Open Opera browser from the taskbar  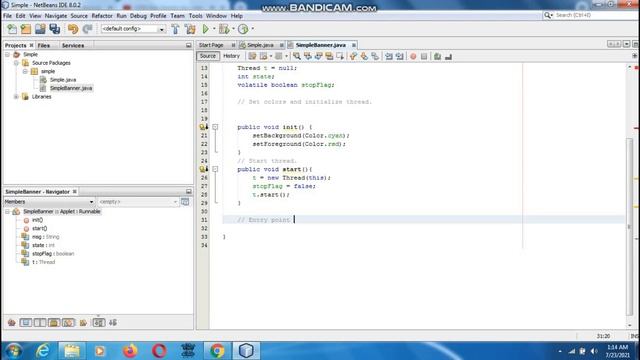(x=159, y=351)
